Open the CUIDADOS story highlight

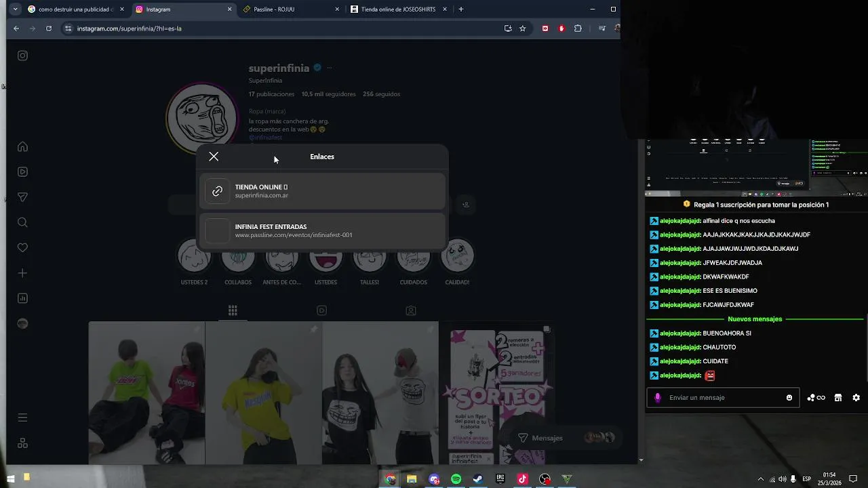413,261
